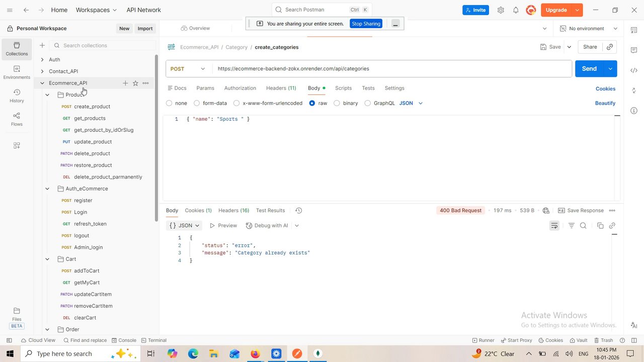644x362 pixels.
Task: Open the Environments sidebar tab
Action: pos(17,72)
